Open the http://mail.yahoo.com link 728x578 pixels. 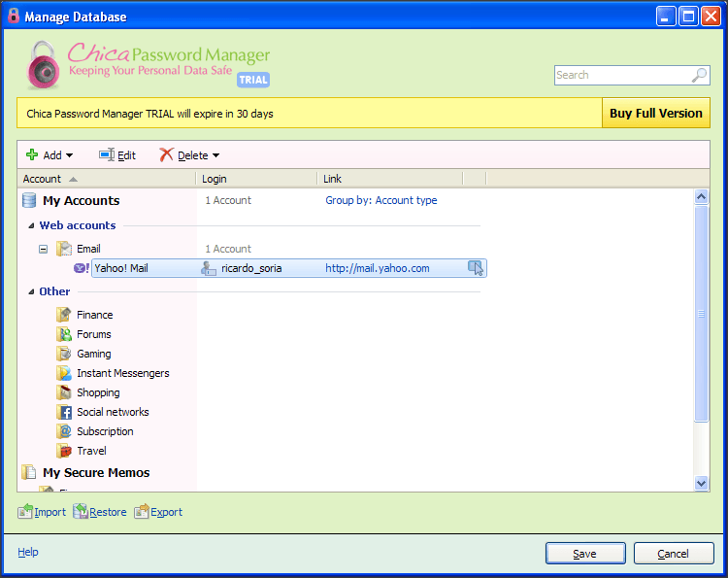[x=378, y=268]
